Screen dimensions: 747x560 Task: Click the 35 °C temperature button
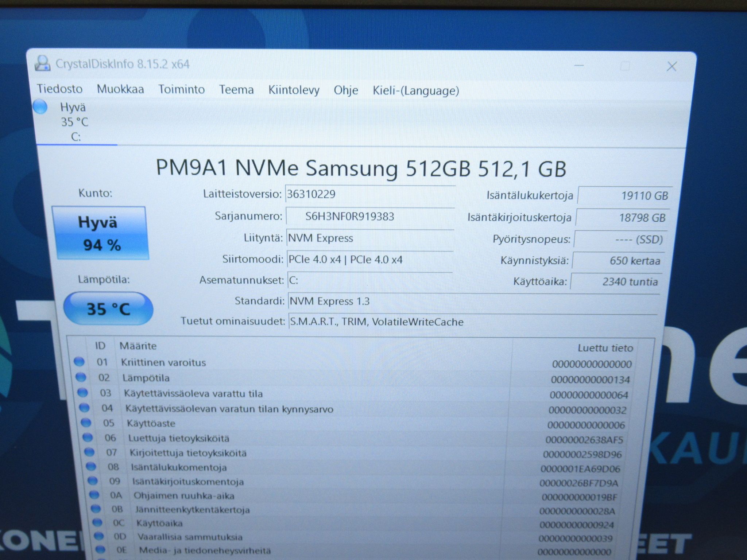coord(108,309)
